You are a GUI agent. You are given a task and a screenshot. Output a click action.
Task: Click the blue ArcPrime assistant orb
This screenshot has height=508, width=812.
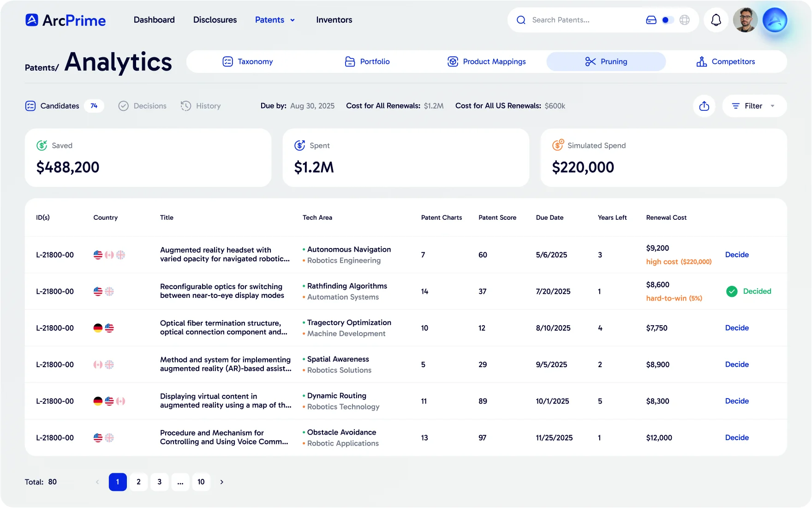tap(775, 20)
